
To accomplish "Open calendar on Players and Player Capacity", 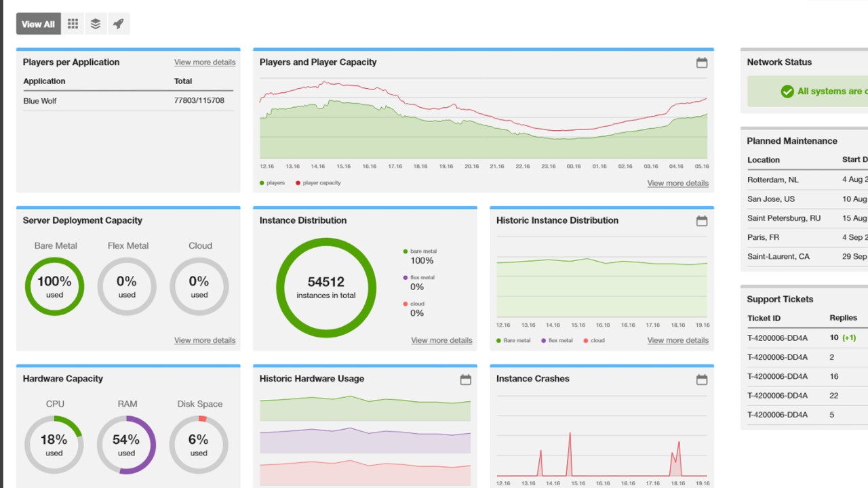I will (702, 62).
